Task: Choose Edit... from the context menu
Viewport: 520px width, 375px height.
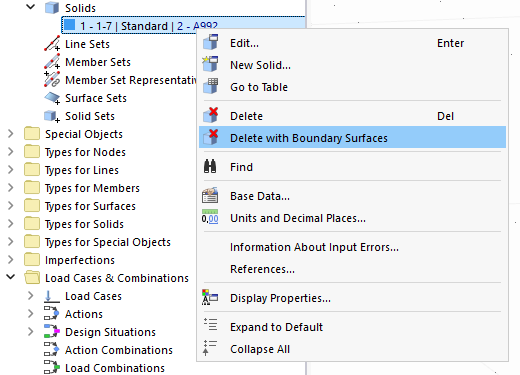Action: (352, 43)
